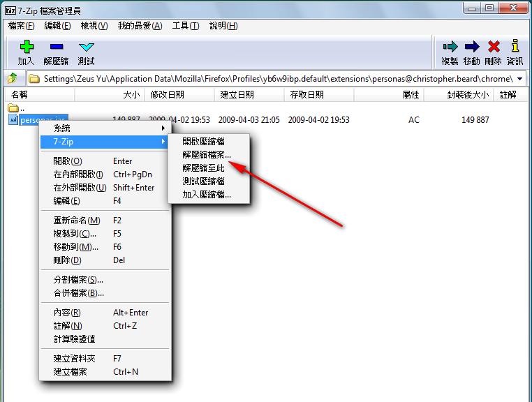Choose 內容(R) in the context menu
Viewport: 532px width, 402px height.
[105, 313]
